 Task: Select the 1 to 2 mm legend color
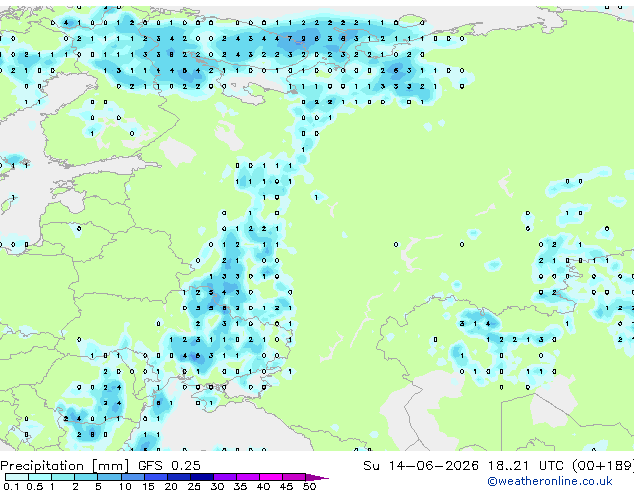tap(63, 477)
